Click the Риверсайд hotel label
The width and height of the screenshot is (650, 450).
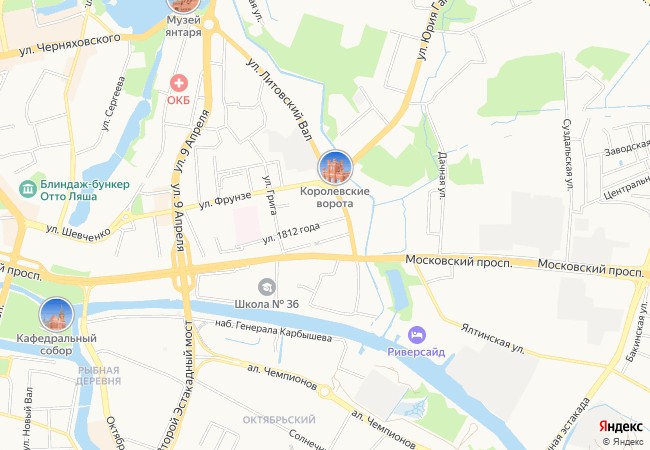pyautogui.click(x=416, y=352)
